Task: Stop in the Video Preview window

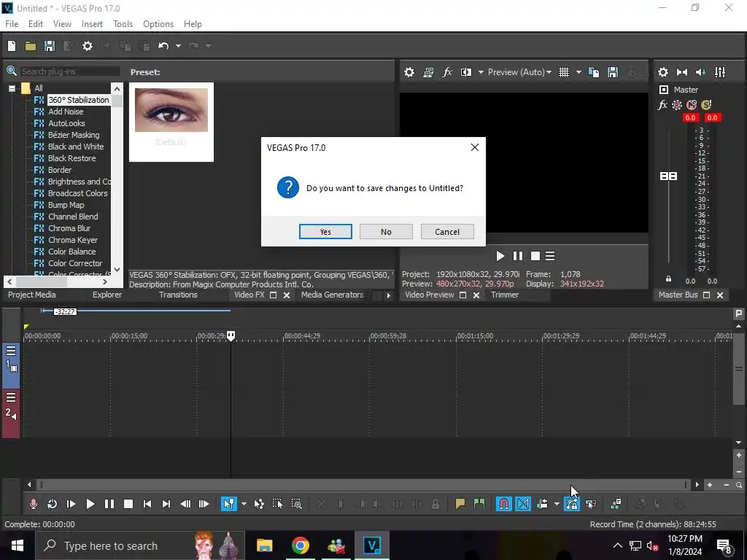Action: 535,256
